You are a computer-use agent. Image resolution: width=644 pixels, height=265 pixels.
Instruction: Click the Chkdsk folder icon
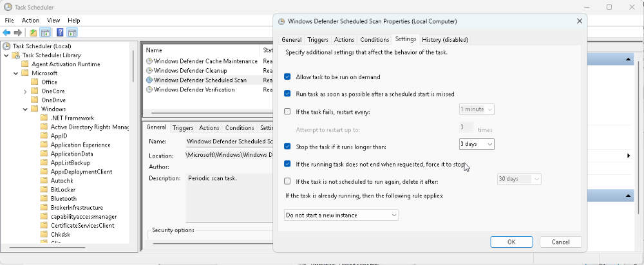pyautogui.click(x=44, y=234)
